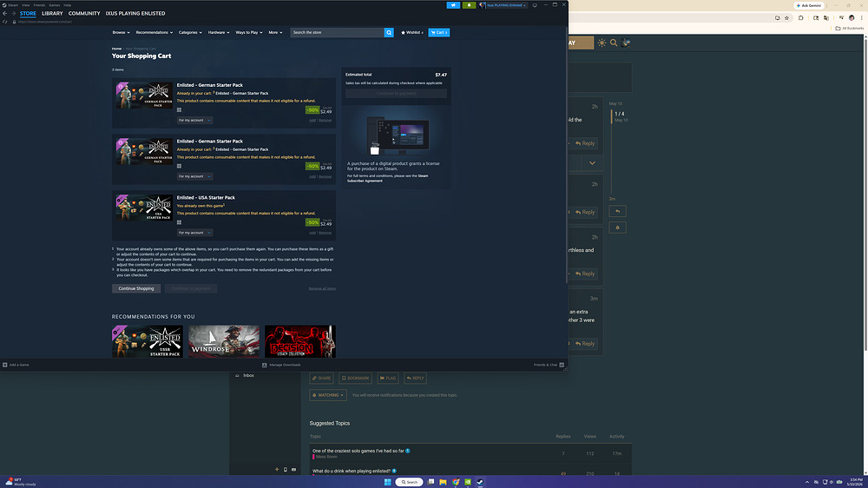868x488 pixels.
Task: Expand the More store dropdown
Action: pyautogui.click(x=275, y=33)
